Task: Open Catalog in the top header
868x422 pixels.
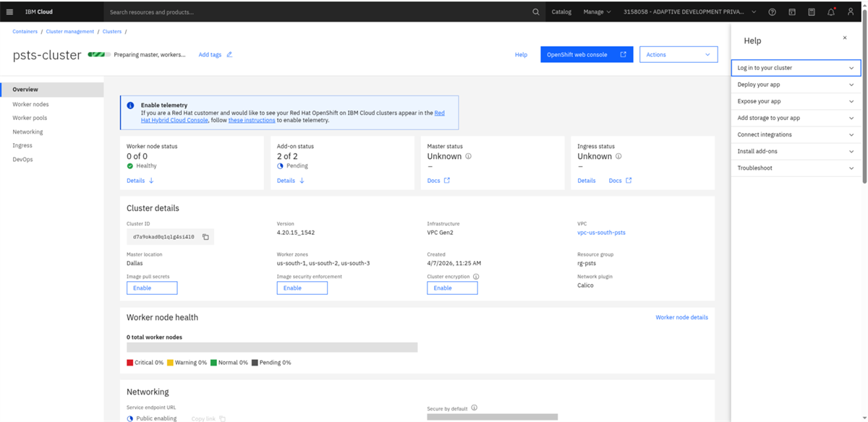Action: pos(561,12)
